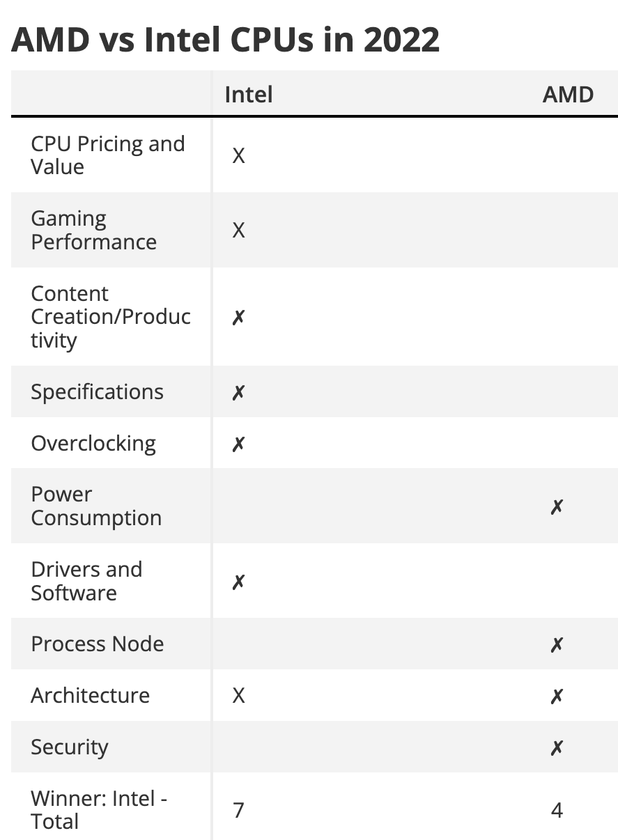Select the CPU Pricing and Value row label
Viewport: 618px width, 840px height.
click(x=108, y=155)
